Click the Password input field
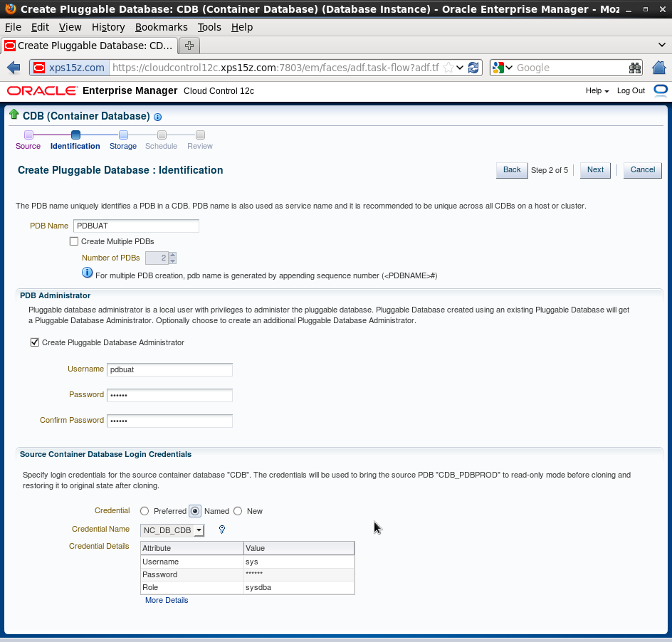672x642 pixels. pos(169,395)
